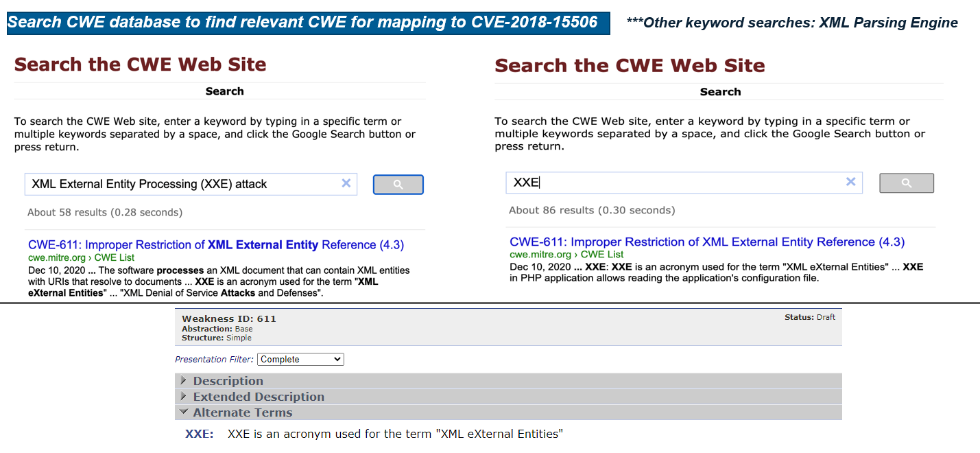Clear the XML External Entity search field
This screenshot has height=453, width=980.
(x=346, y=183)
